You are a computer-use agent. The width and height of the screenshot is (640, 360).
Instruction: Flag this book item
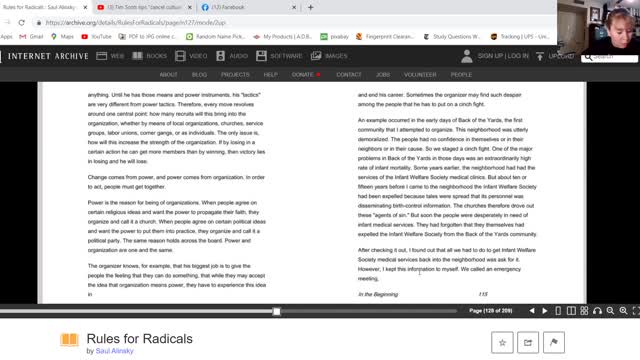[554, 342]
